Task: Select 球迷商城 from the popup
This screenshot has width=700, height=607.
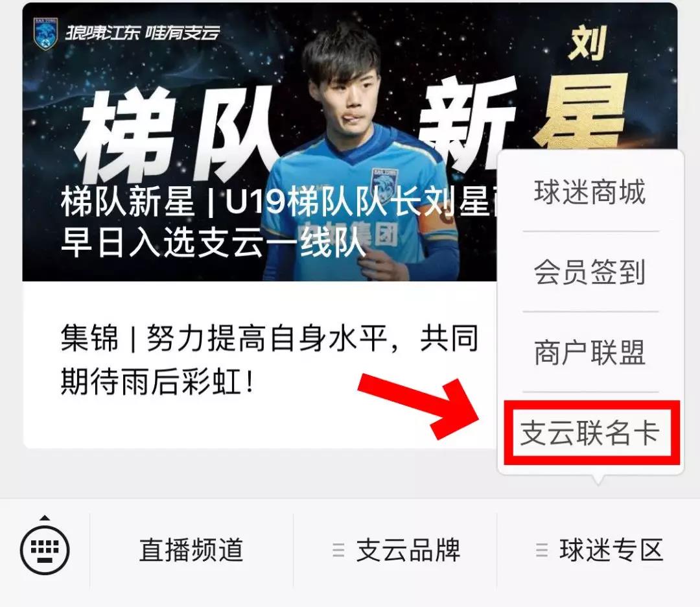Action: (590, 192)
